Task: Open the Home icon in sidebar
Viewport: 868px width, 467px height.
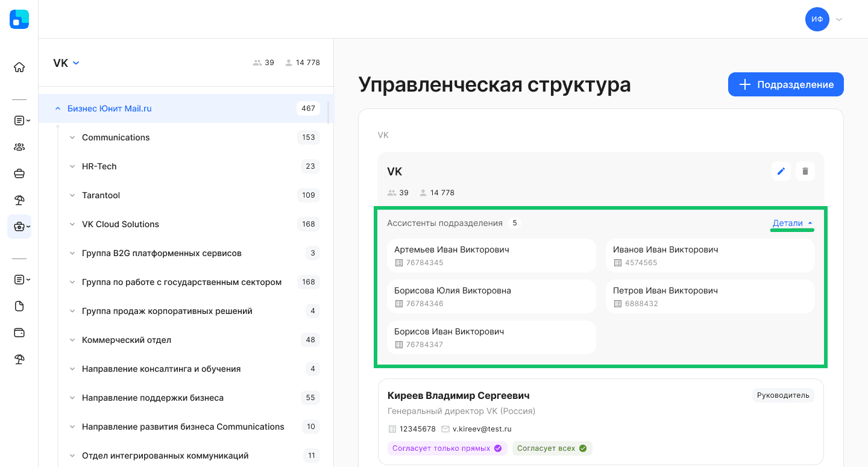Action: (x=19, y=67)
